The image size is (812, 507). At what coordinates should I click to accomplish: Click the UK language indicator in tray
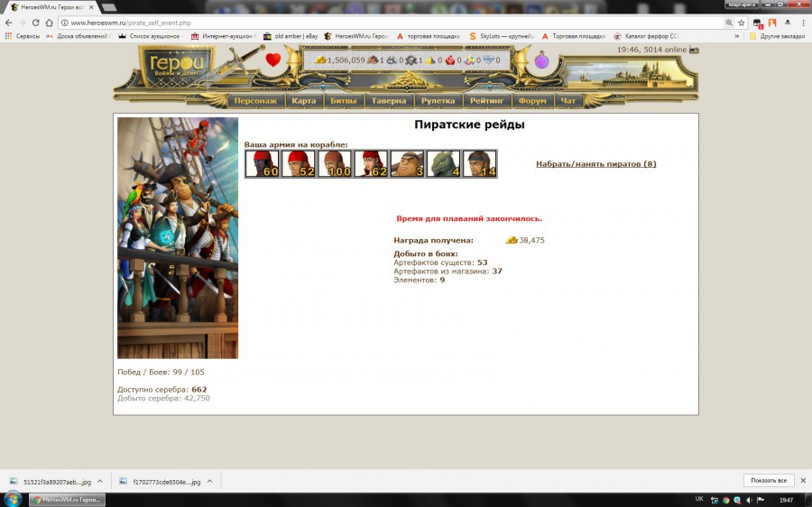[x=699, y=499]
